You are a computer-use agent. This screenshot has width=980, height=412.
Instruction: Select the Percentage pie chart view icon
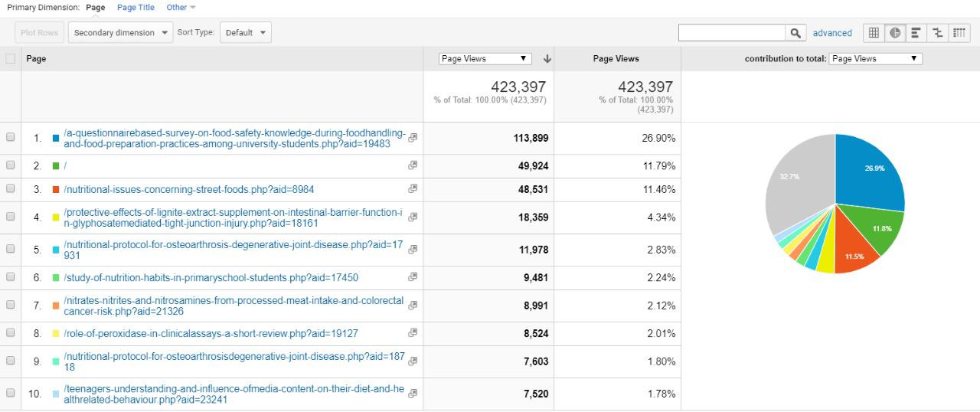click(x=894, y=33)
